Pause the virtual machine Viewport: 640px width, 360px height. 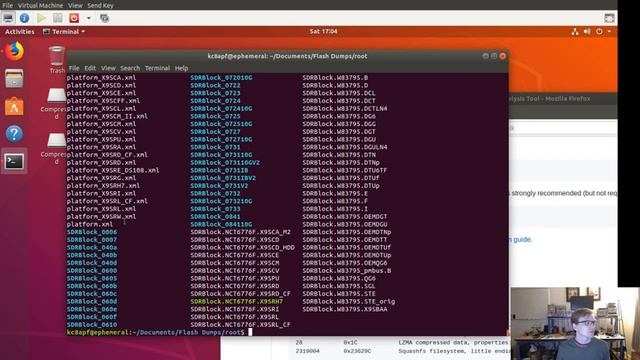[x=58, y=18]
